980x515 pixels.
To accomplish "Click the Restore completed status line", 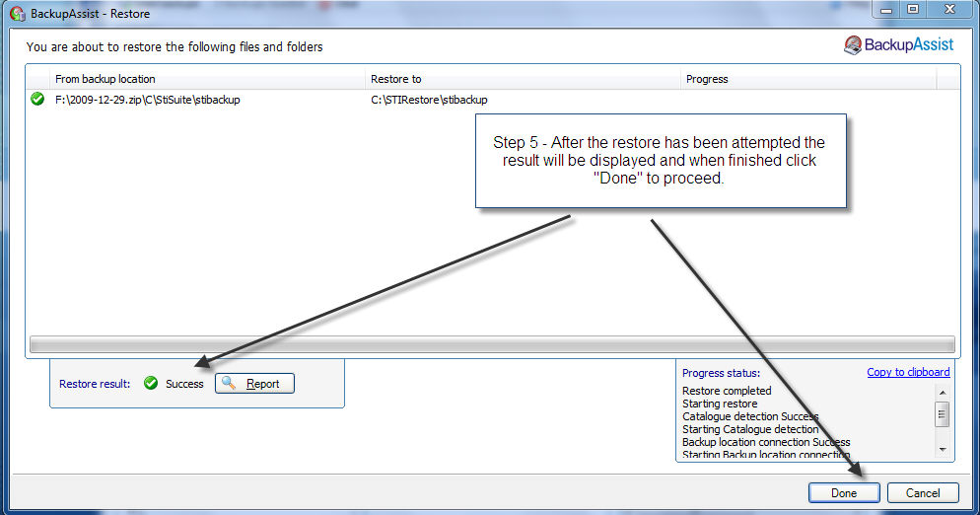I will coord(727,391).
